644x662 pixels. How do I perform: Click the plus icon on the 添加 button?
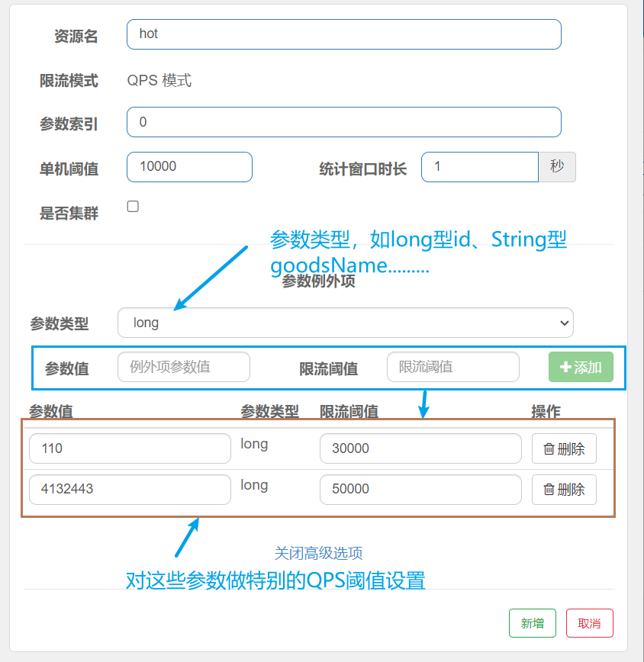(565, 367)
